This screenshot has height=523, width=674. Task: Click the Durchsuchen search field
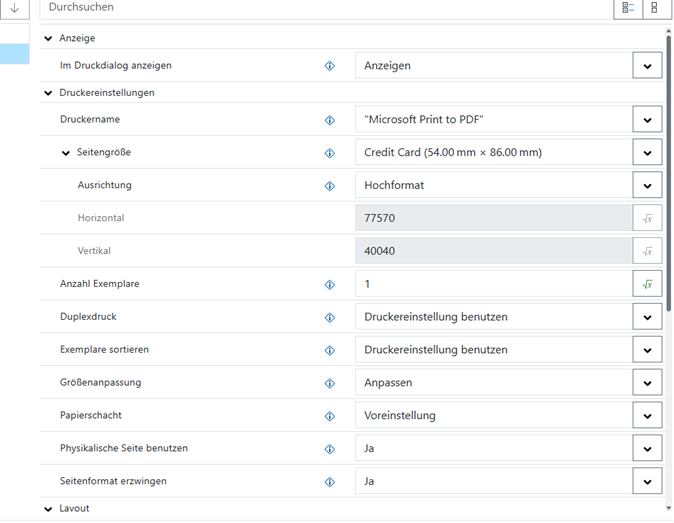click(326, 8)
